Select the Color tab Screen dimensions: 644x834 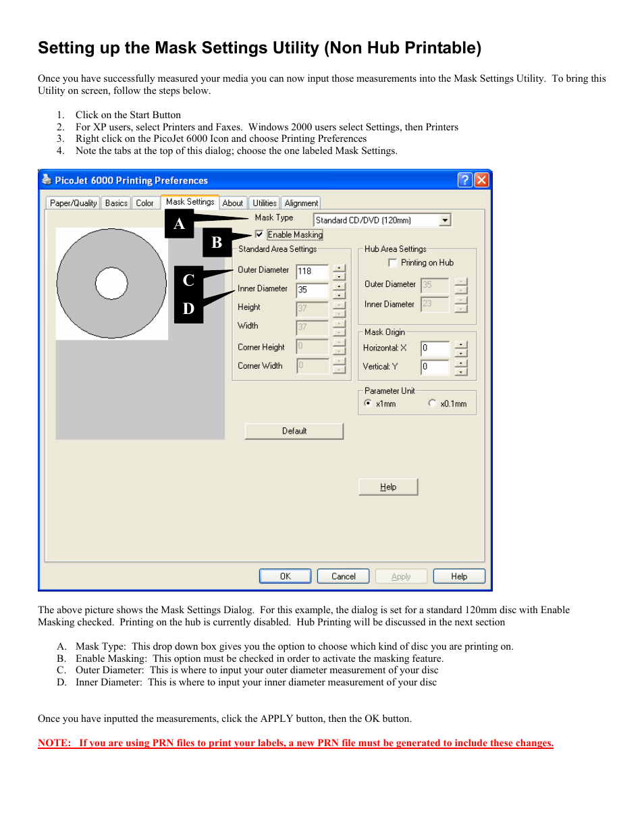(x=144, y=203)
